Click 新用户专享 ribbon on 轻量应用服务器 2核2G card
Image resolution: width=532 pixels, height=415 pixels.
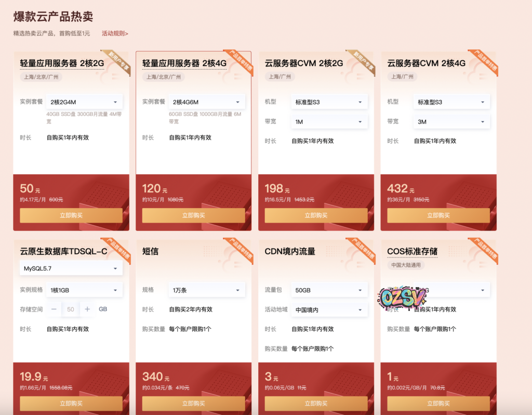(117, 61)
